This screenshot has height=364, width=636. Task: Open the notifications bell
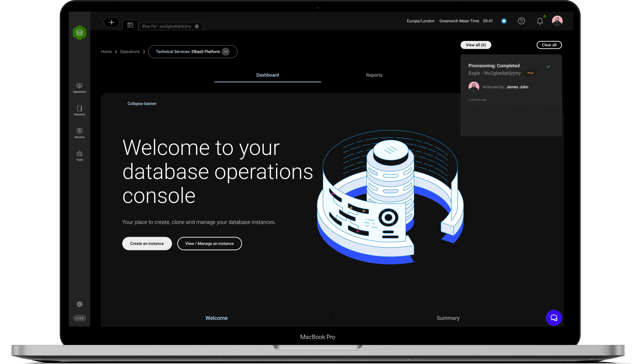[x=540, y=21]
